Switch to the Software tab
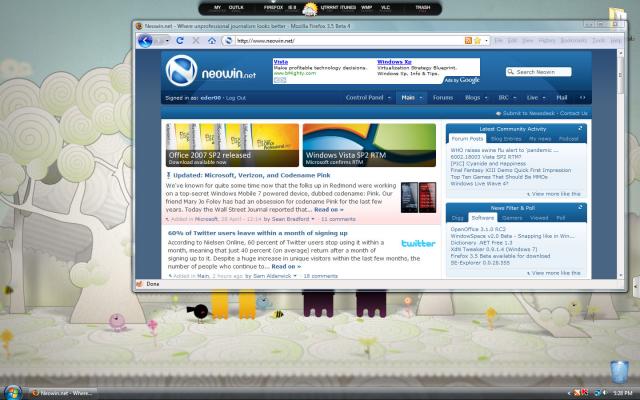Viewport: 640px width, 400px height. [482, 218]
